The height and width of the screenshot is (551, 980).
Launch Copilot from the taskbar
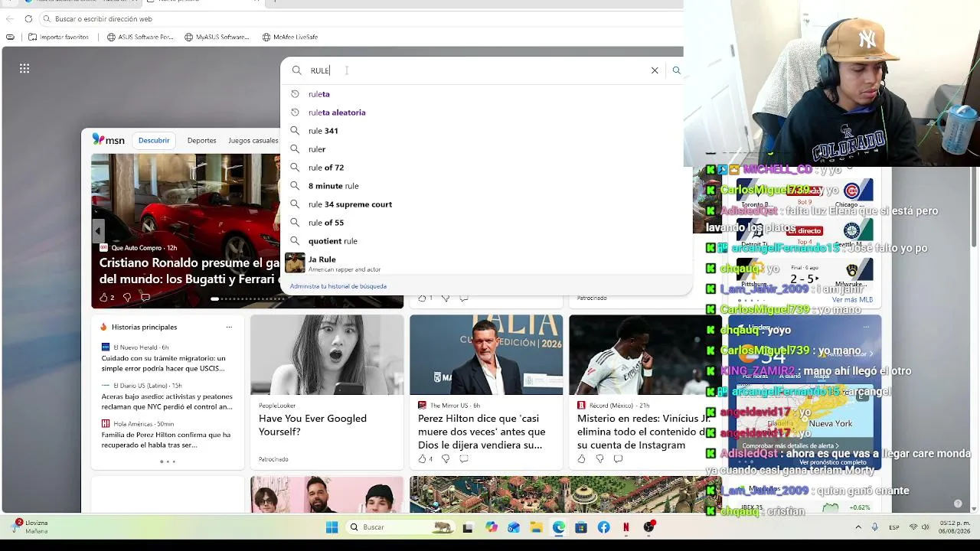491,527
